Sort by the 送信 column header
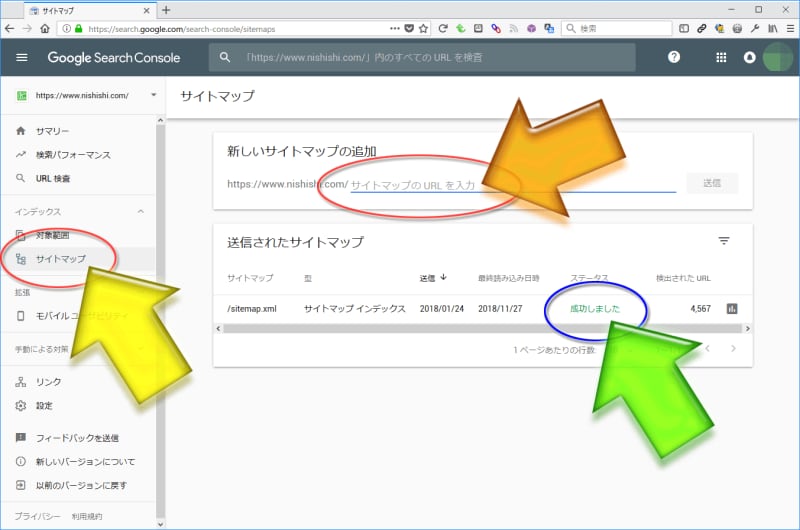This screenshot has height=530, width=800. pyautogui.click(x=433, y=278)
